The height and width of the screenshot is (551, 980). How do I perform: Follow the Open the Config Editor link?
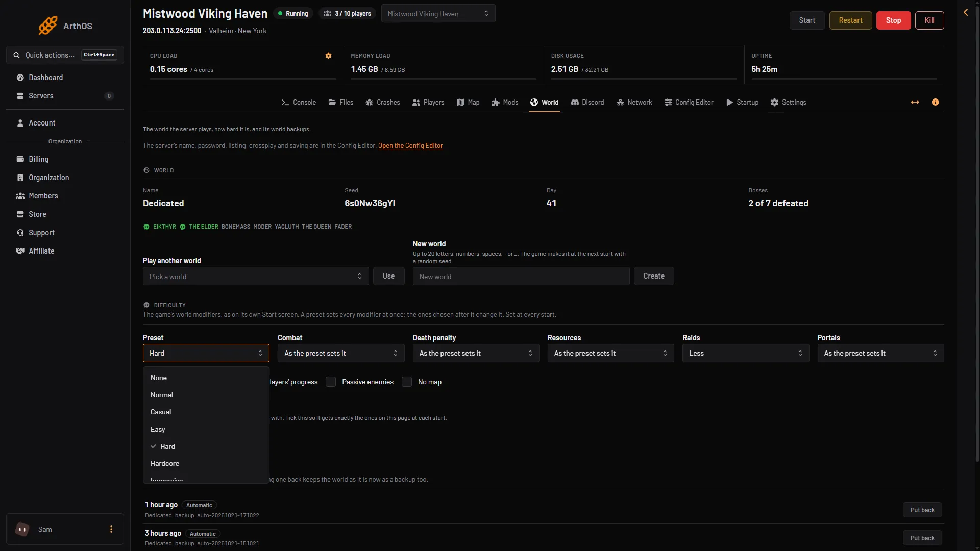410,146
